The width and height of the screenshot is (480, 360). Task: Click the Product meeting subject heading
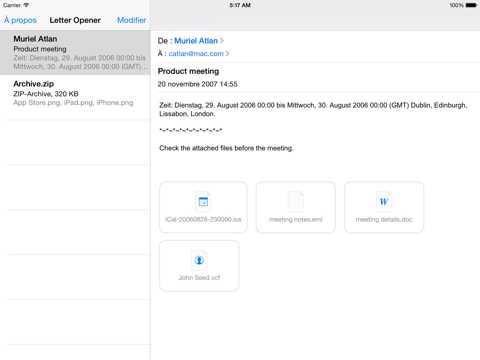pyautogui.click(x=188, y=71)
